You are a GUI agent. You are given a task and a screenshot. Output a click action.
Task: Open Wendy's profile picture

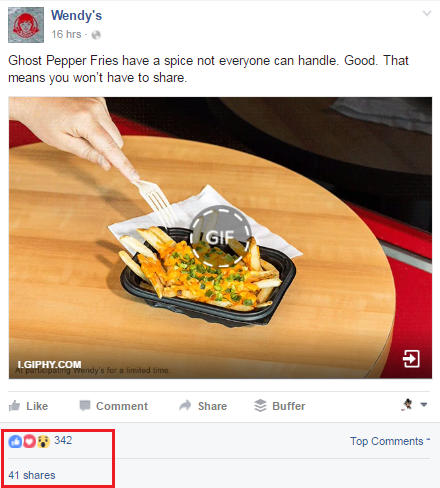[26, 25]
